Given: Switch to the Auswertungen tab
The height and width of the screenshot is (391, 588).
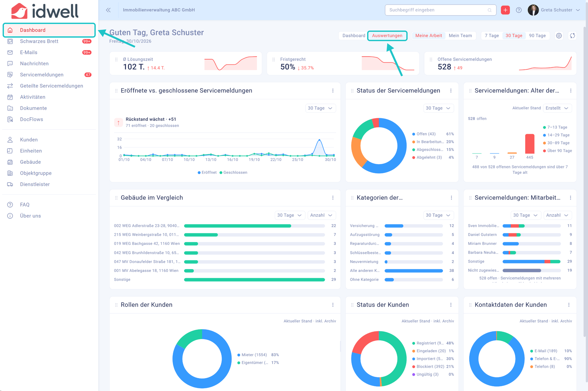Looking at the screenshot, I should click(x=387, y=36).
